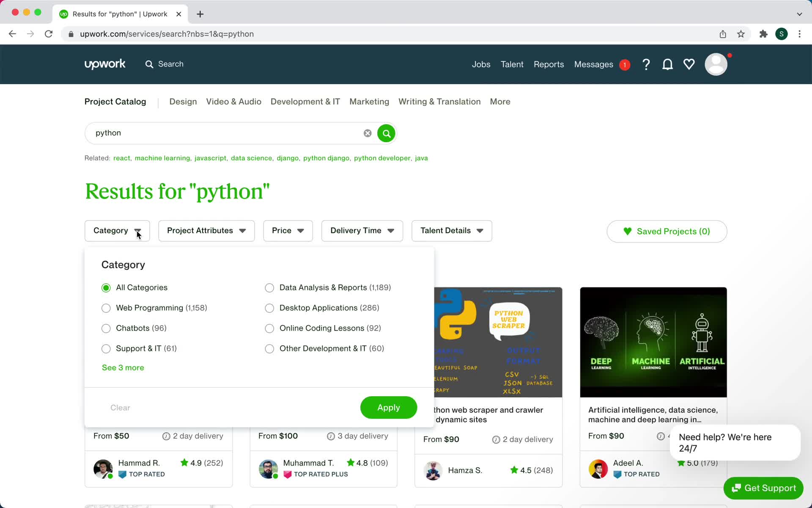This screenshot has height=508, width=812.
Task: Open a new browser tab
Action: (200, 14)
